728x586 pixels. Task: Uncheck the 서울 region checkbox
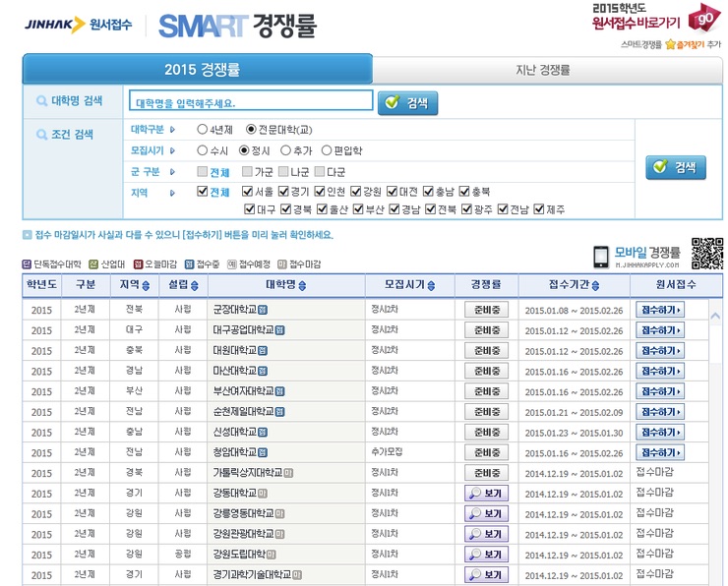point(248,192)
